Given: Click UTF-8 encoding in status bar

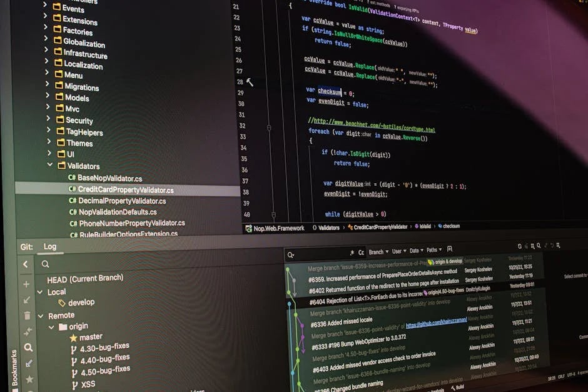Looking at the screenshot, I should [x=570, y=374].
